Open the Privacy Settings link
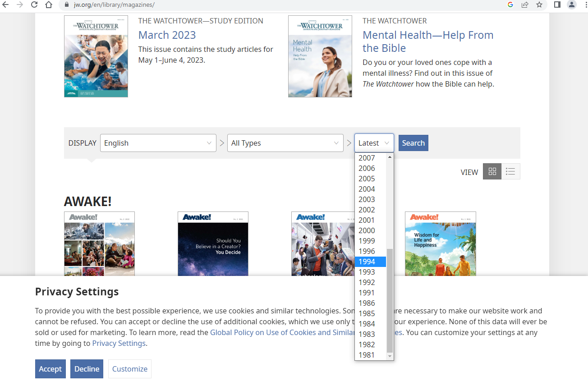The height and width of the screenshot is (386, 588). click(119, 343)
